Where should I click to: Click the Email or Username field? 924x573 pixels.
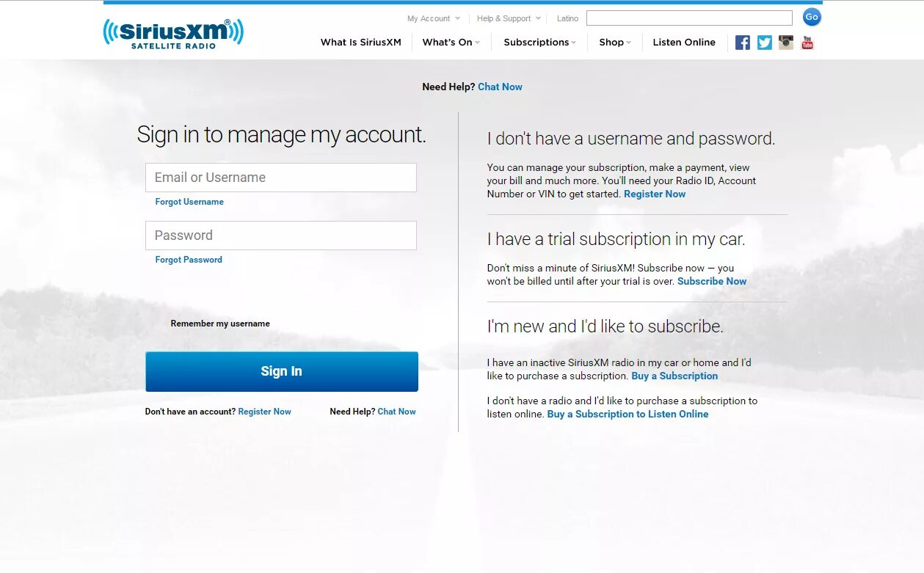coord(281,178)
